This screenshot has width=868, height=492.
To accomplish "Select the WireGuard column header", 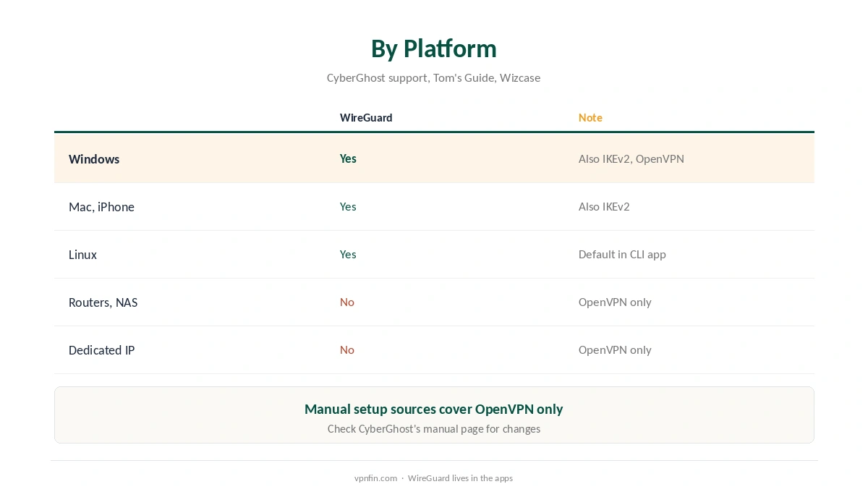I will [366, 118].
